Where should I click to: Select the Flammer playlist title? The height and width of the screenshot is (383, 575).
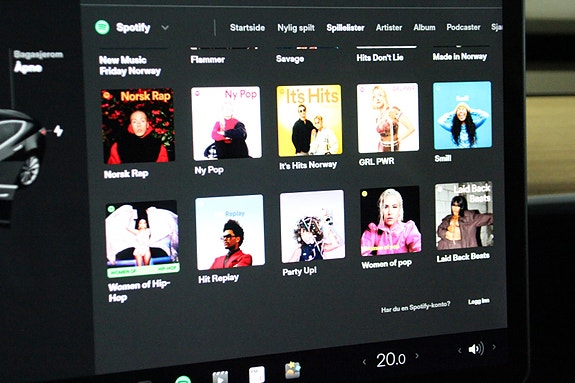(x=208, y=59)
